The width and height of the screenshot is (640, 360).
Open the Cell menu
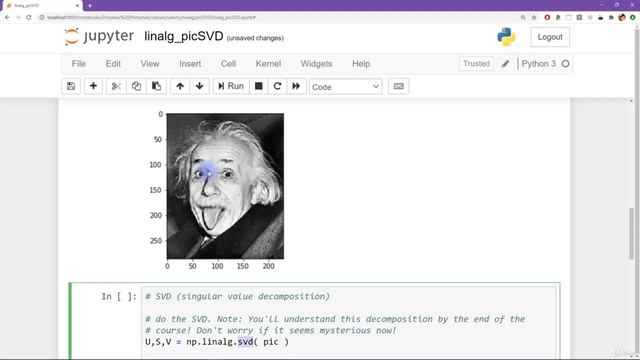pos(229,64)
